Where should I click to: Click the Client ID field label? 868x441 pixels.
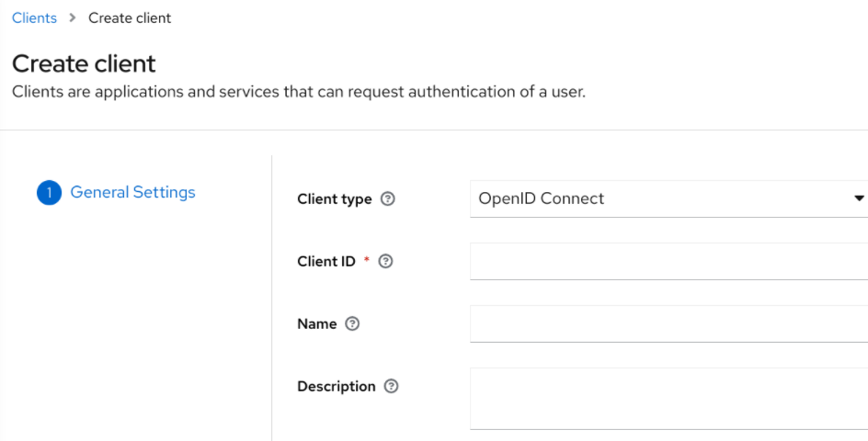[x=325, y=262]
